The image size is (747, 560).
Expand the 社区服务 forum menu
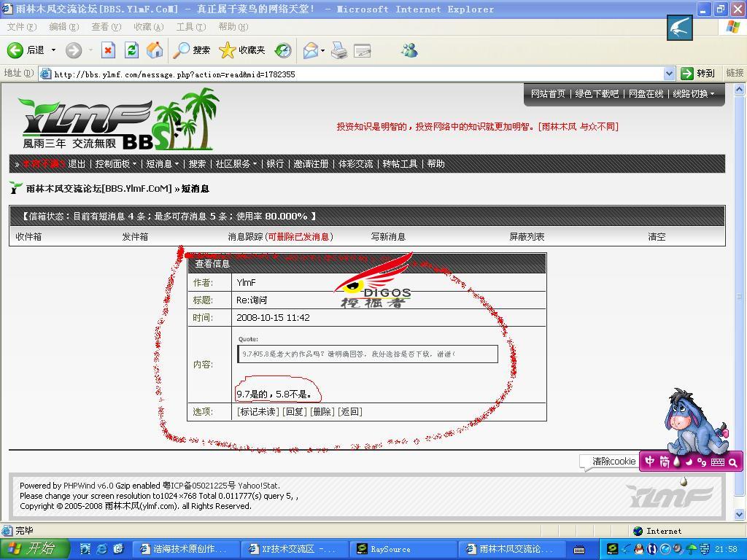click(236, 164)
